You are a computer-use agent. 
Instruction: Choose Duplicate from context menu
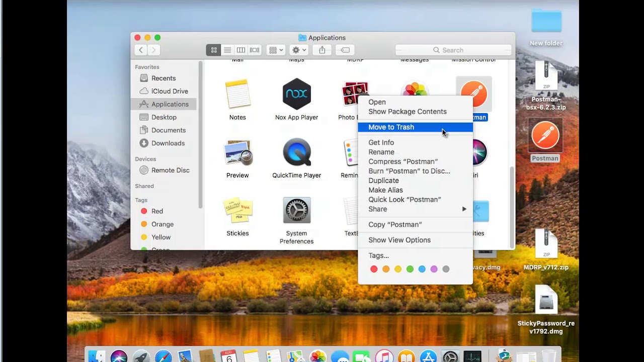(415, 180)
